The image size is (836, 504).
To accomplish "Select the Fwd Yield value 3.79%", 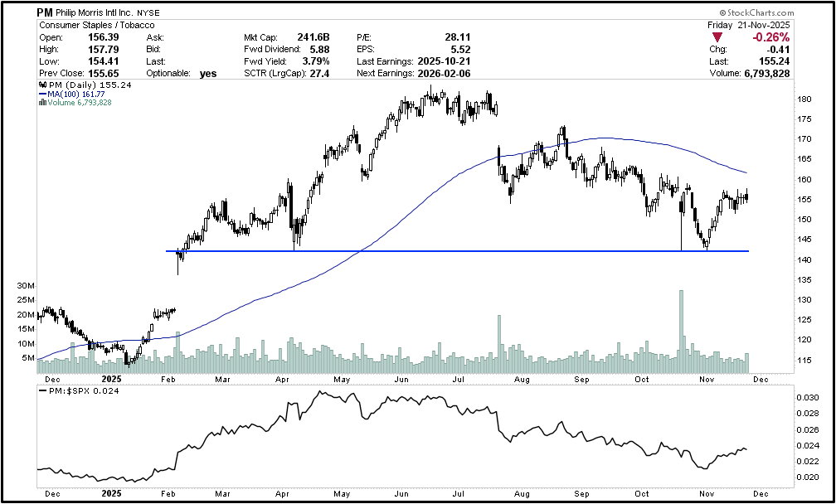I will [314, 61].
